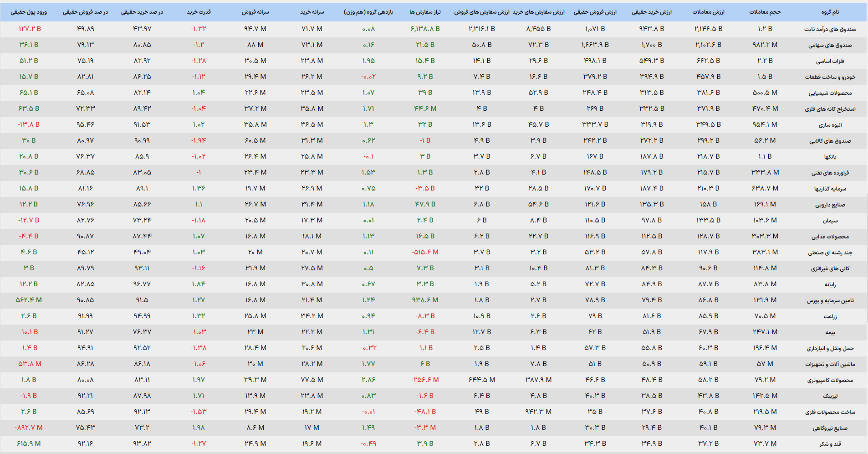Select the ارزش سفارش های خرید header
This screenshot has width=868, height=454.
[538, 12]
